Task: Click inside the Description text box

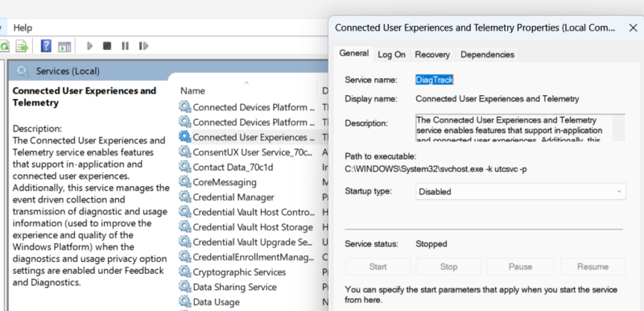Action: click(x=514, y=128)
